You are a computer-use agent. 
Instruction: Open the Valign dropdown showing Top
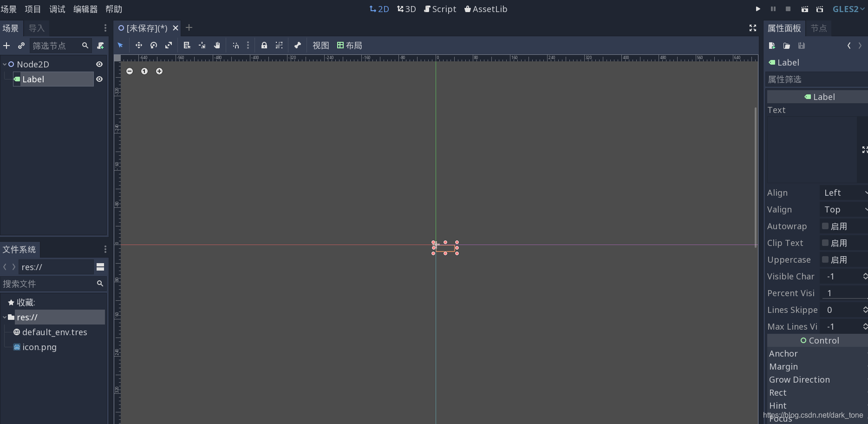(844, 209)
